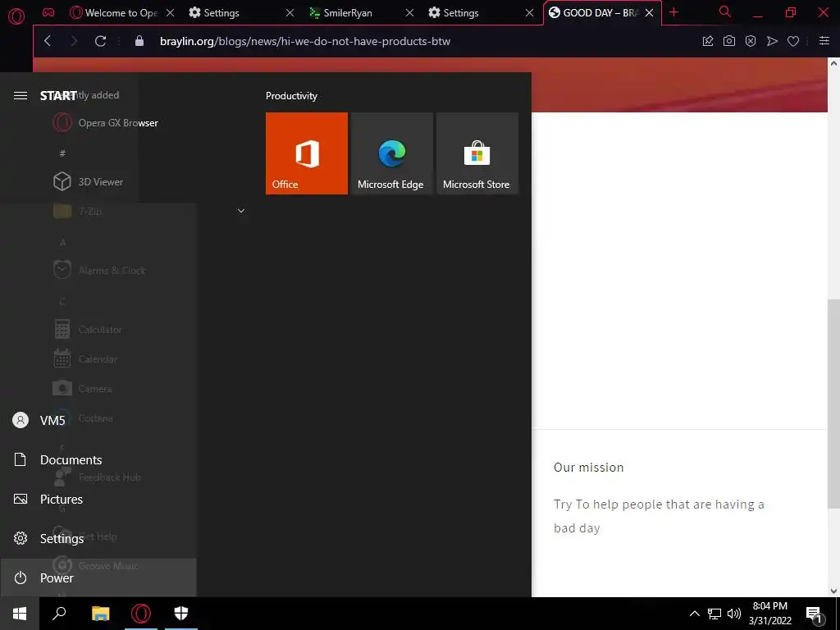The height and width of the screenshot is (630, 840).
Task: Open the notification action center icon
Action: coord(815,614)
